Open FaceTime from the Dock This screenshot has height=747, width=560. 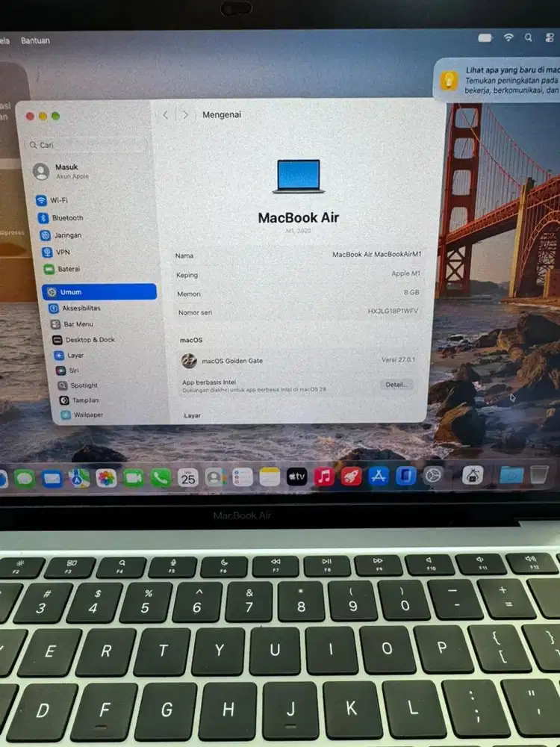tap(134, 478)
